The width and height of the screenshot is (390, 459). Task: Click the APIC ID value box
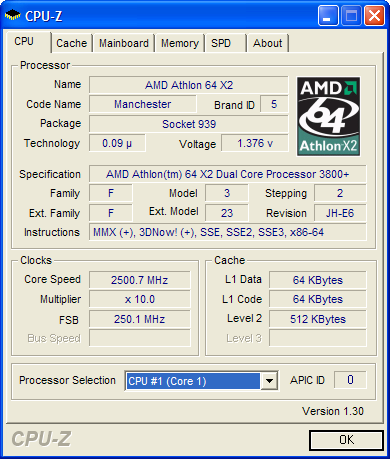click(350, 380)
